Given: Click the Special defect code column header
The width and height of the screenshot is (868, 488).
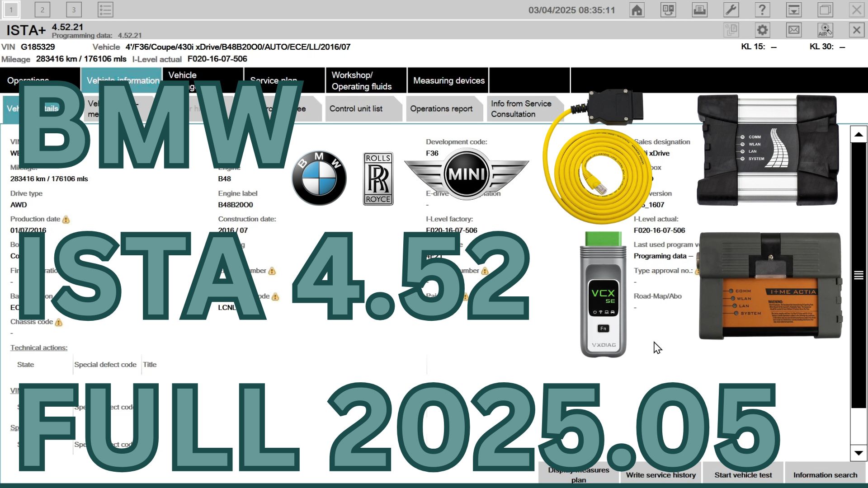Looking at the screenshot, I should 105,365.
